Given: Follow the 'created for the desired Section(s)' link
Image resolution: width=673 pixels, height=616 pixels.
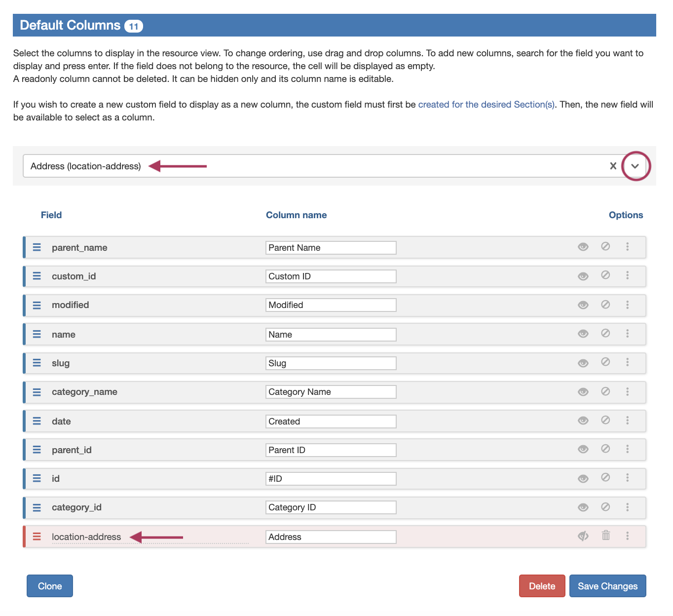Looking at the screenshot, I should click(x=486, y=105).
